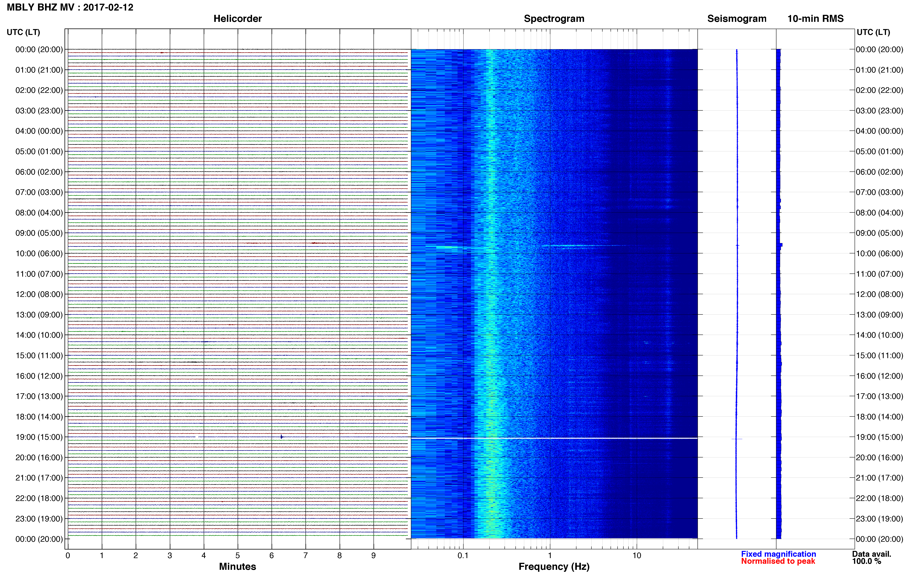
Task: Click left axis time label "09:00 (05:00)"
Action: (39, 233)
